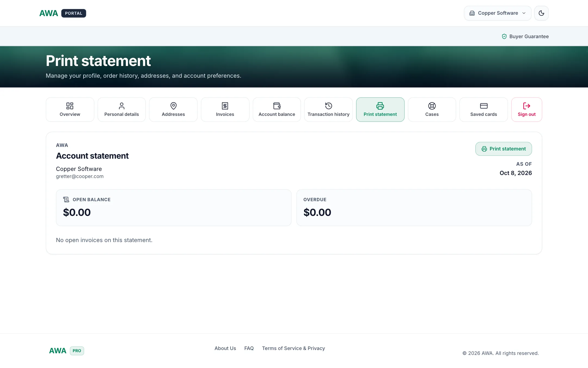Open the Buyer Guarantee link
588x368 pixels.
tap(525, 37)
